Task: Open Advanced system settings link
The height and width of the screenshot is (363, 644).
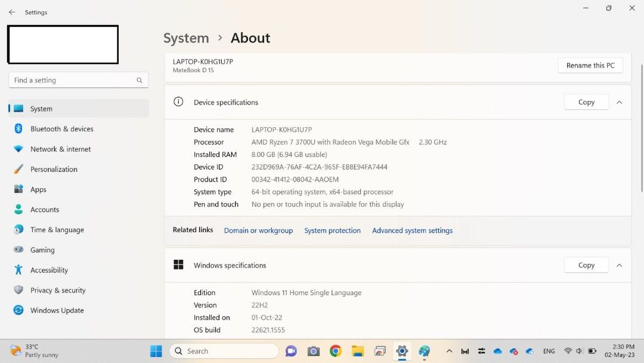Action: pos(413,230)
